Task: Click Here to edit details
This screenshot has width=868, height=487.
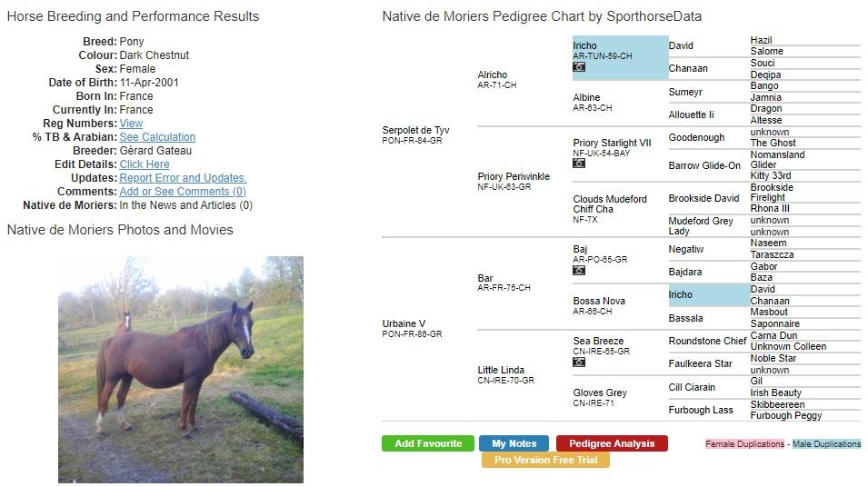Action: coord(145,164)
